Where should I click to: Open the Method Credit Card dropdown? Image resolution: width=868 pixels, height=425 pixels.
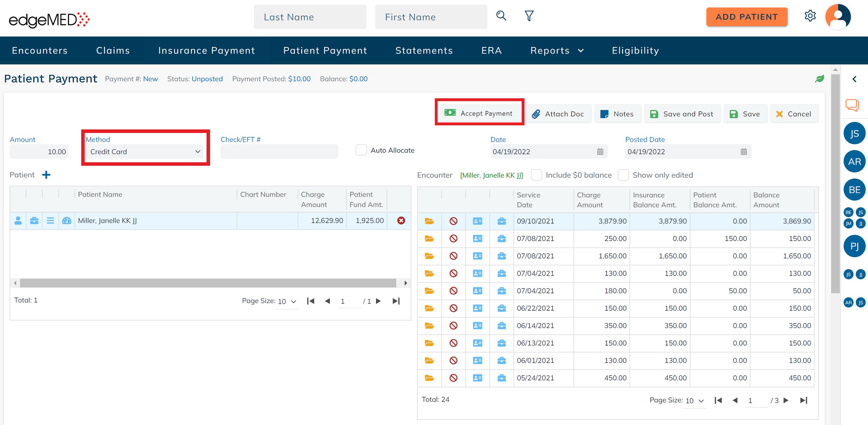click(145, 152)
